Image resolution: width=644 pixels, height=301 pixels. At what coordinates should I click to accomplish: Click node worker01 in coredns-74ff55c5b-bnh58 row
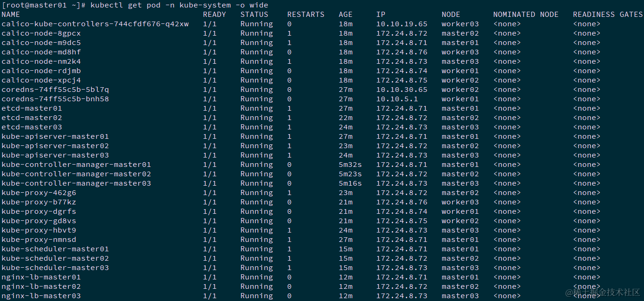click(x=460, y=99)
